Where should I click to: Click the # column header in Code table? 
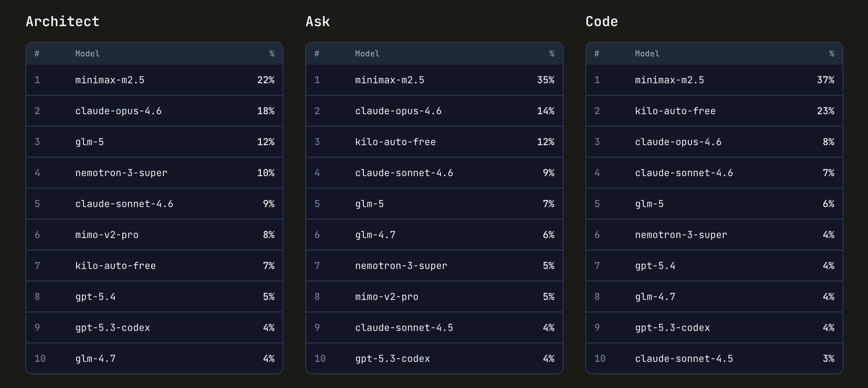[597, 54]
